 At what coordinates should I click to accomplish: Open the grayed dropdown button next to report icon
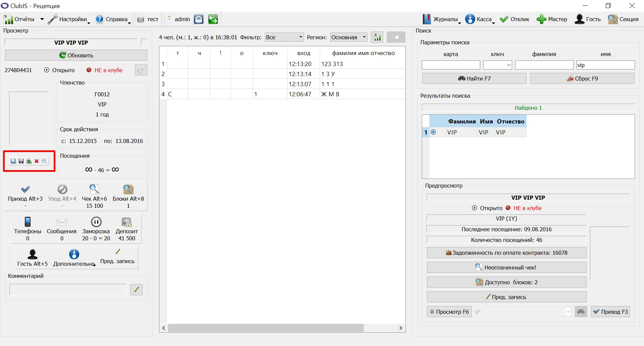click(396, 37)
